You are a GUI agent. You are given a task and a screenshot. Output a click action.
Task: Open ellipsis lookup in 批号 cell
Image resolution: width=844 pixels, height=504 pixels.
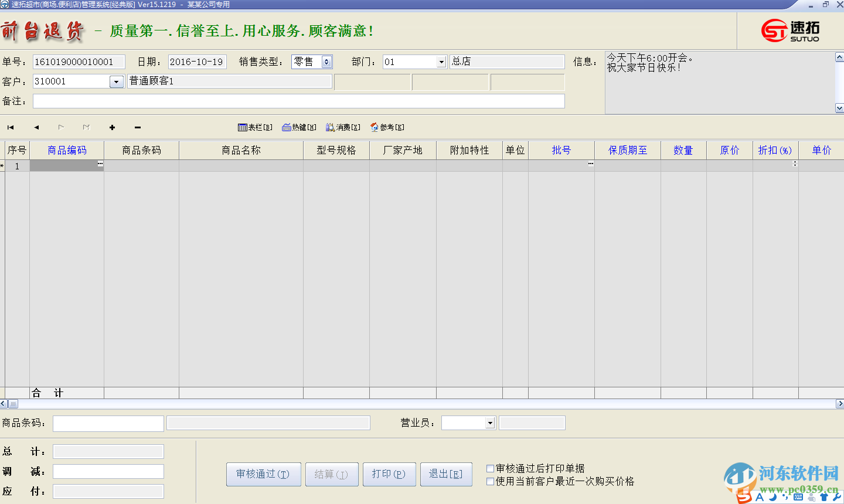(591, 164)
